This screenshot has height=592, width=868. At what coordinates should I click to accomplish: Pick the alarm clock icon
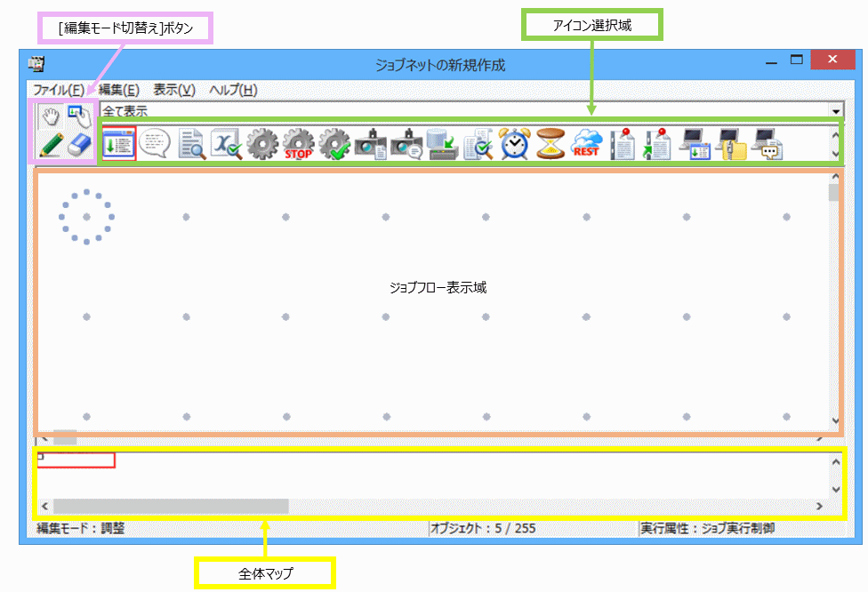(515, 144)
